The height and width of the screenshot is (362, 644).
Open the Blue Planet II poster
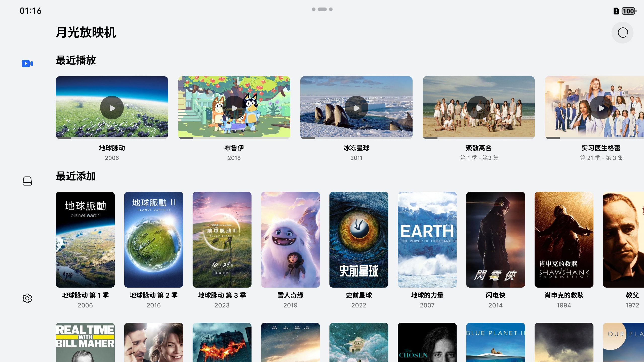pyautogui.click(x=496, y=342)
